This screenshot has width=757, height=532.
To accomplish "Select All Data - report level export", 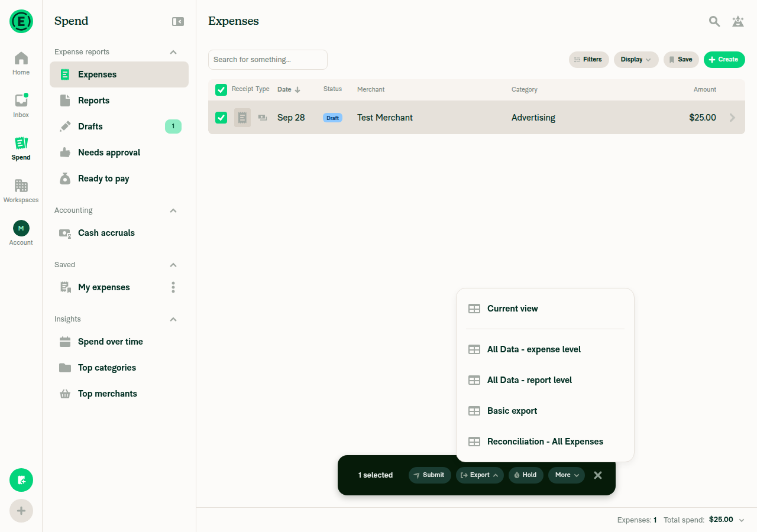I will [x=545, y=380].
